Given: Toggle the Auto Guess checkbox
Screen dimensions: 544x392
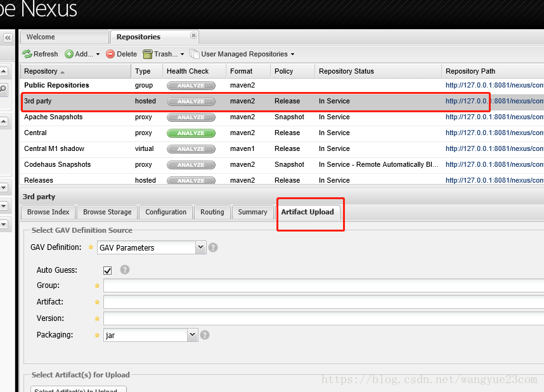Looking at the screenshot, I should (108, 270).
